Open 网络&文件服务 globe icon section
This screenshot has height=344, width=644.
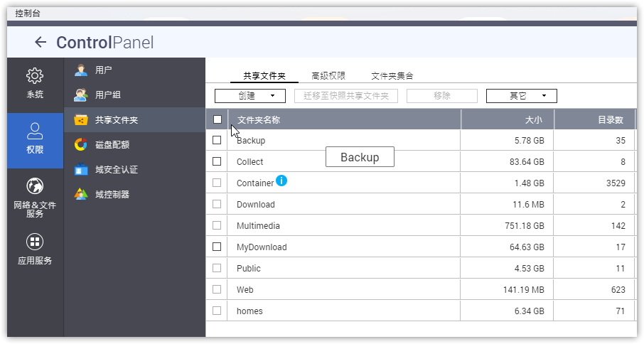tap(35, 187)
